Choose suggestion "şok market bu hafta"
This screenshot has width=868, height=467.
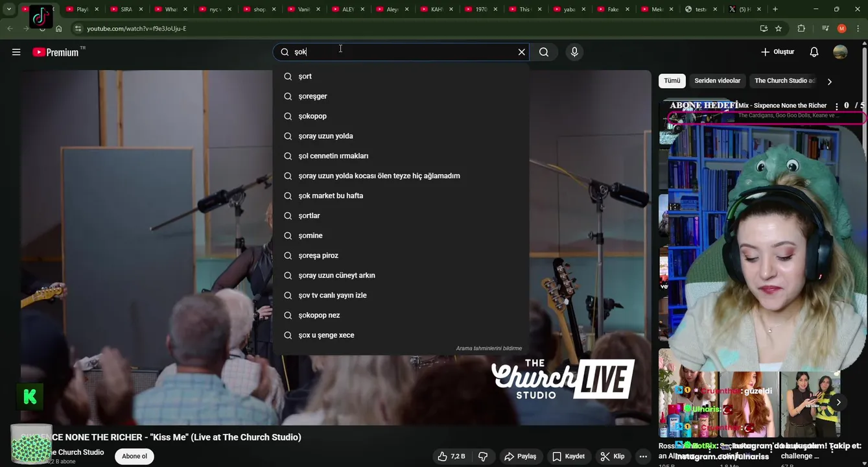tap(401, 196)
